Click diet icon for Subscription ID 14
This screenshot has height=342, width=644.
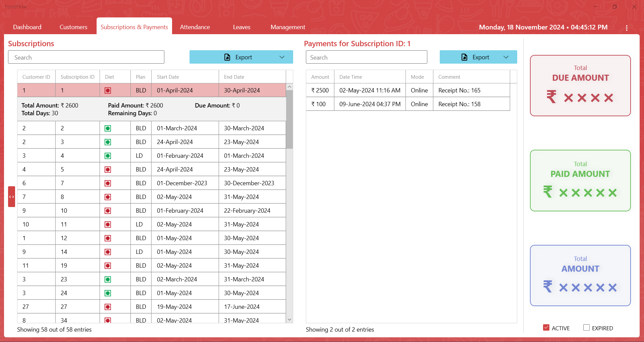click(x=108, y=252)
